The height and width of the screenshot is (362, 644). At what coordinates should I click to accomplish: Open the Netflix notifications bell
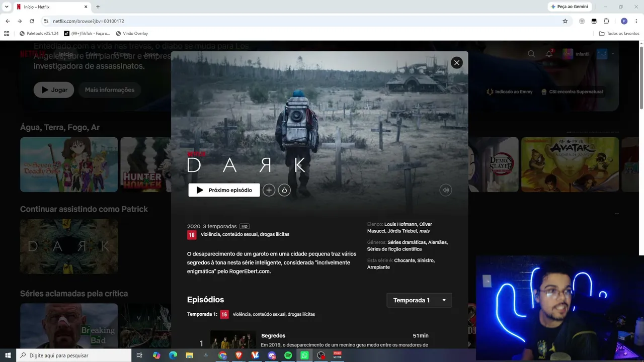click(549, 54)
